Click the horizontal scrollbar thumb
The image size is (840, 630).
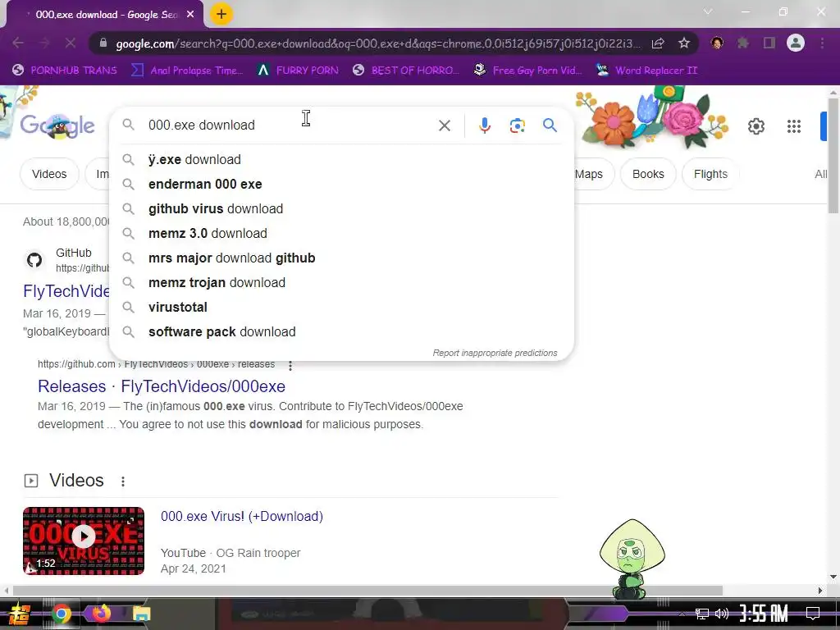pos(367,591)
